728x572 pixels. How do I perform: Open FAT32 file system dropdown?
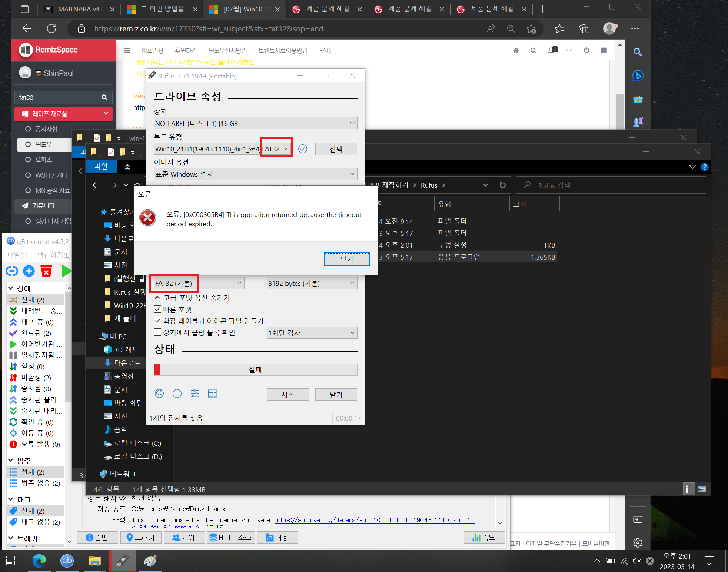click(199, 283)
